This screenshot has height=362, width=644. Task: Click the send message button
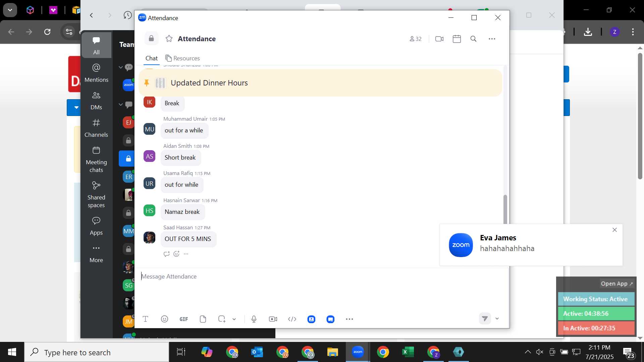(x=485, y=318)
